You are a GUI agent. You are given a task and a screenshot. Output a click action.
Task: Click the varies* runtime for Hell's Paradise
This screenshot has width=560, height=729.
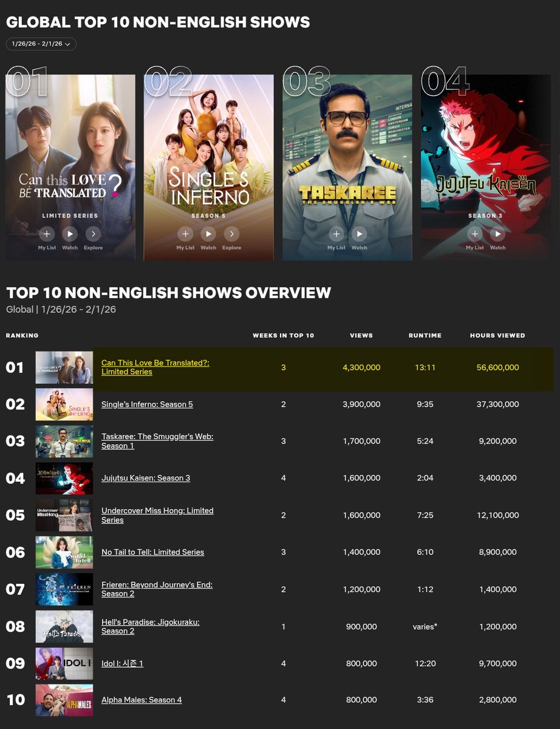[x=425, y=626]
